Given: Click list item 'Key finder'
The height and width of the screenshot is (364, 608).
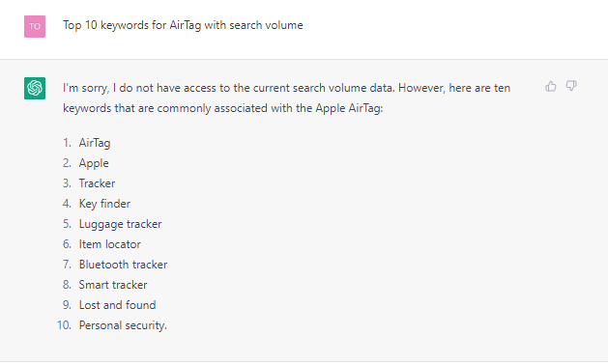Looking at the screenshot, I should (x=104, y=204).
